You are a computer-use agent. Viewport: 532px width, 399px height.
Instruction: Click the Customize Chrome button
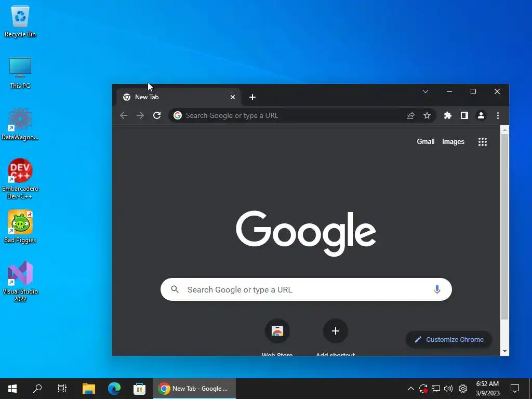(449, 340)
